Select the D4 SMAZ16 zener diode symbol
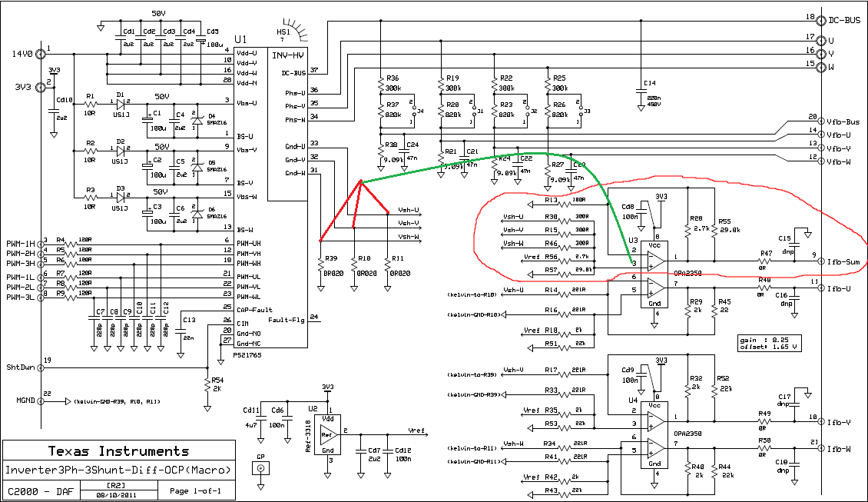This screenshot has height=502, width=868. coord(197,119)
